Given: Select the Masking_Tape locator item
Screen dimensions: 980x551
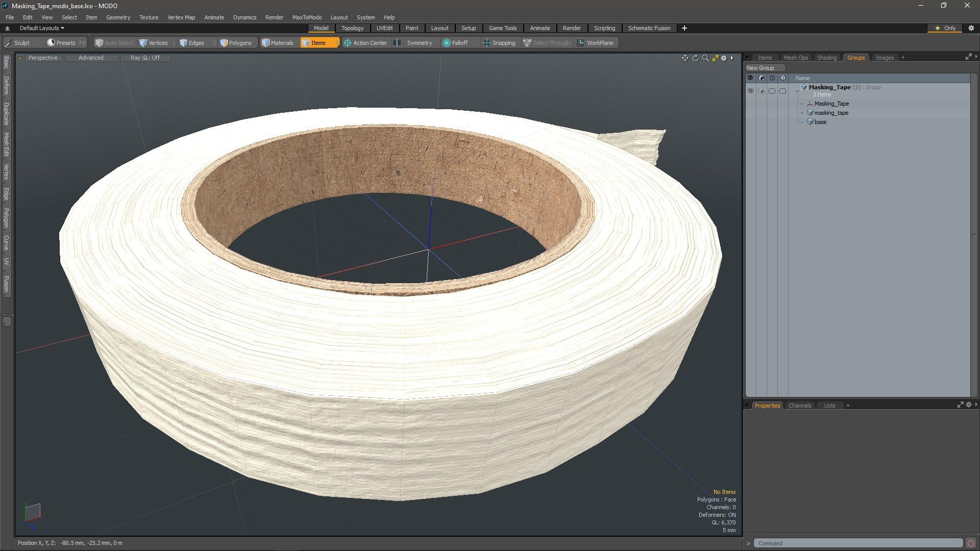Looking at the screenshot, I should (831, 104).
